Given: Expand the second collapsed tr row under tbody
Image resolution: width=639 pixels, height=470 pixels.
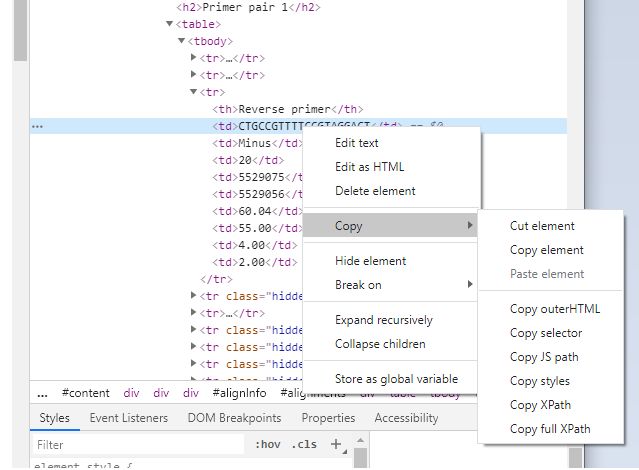Looking at the screenshot, I should 194,75.
